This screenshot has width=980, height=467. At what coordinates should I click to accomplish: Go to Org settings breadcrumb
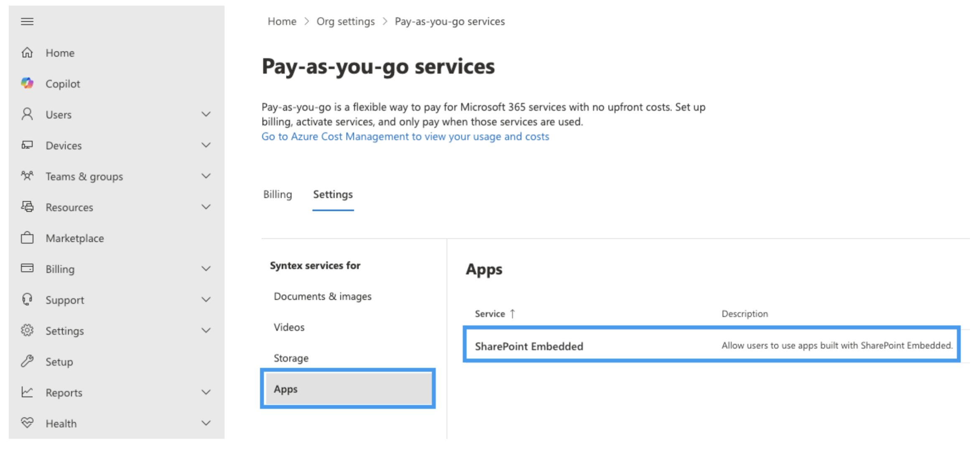pos(345,21)
